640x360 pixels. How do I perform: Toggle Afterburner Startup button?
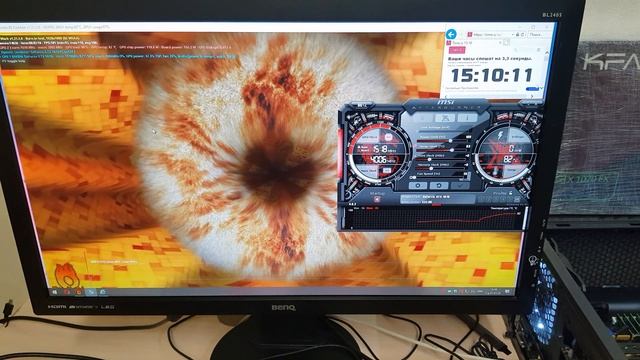tap(378, 199)
